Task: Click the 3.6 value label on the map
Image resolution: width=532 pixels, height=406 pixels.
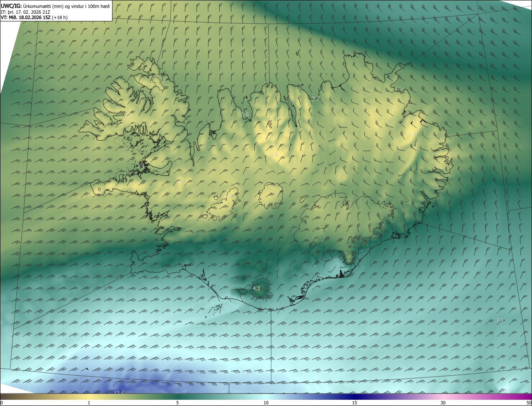Action: pyautogui.click(x=245, y=115)
